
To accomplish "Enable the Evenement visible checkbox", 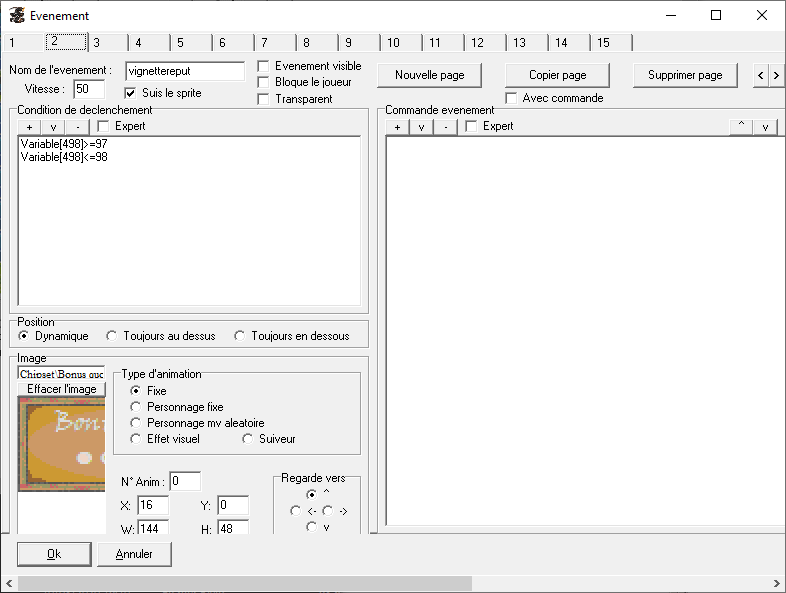I will (x=264, y=66).
